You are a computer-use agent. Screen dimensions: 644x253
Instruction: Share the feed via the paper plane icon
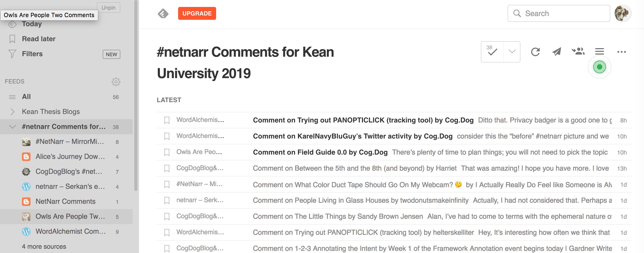click(557, 52)
